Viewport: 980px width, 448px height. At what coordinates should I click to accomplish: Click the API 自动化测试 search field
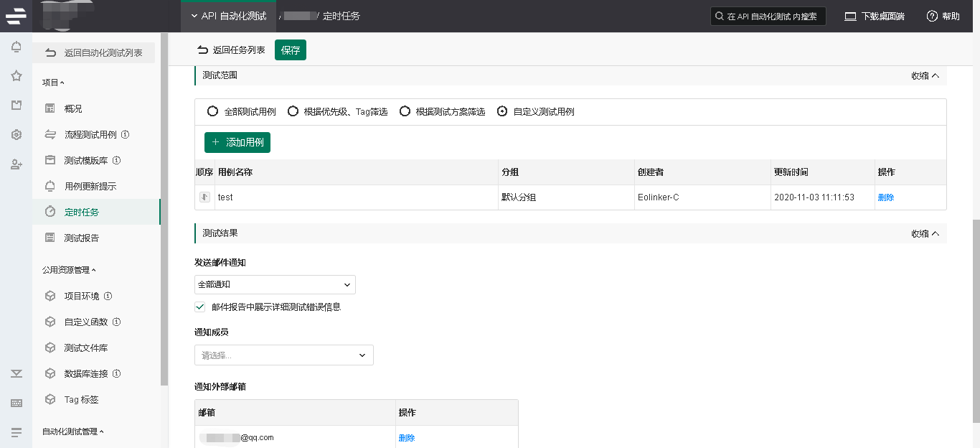[x=768, y=16]
